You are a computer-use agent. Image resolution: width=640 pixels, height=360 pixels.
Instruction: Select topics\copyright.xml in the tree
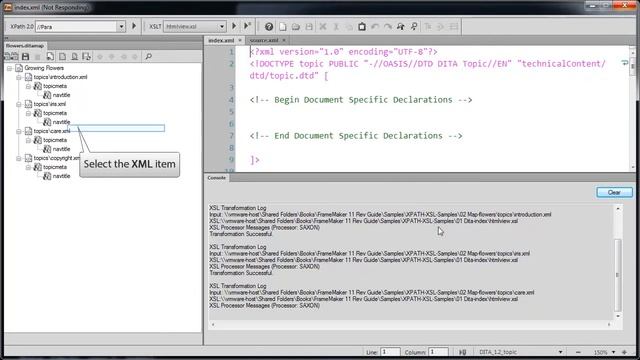(x=57, y=158)
